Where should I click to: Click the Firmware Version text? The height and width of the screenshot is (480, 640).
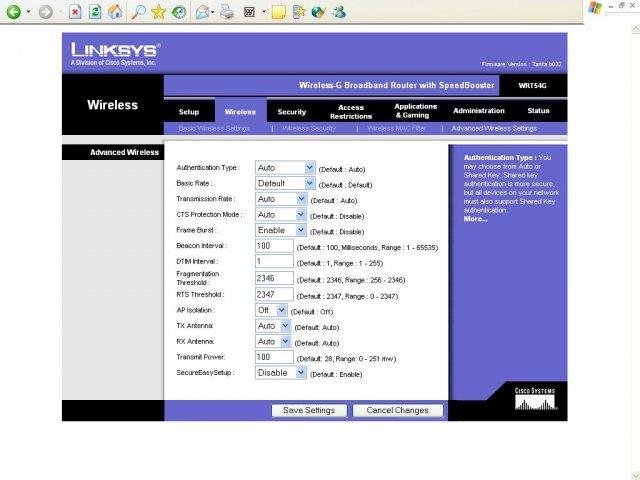click(521, 64)
